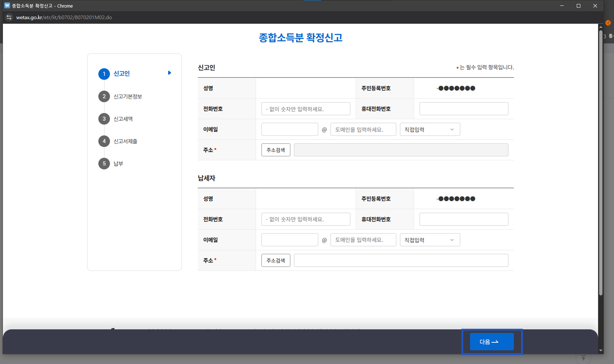Click the Wetax favicon in the title bar

click(7, 5)
